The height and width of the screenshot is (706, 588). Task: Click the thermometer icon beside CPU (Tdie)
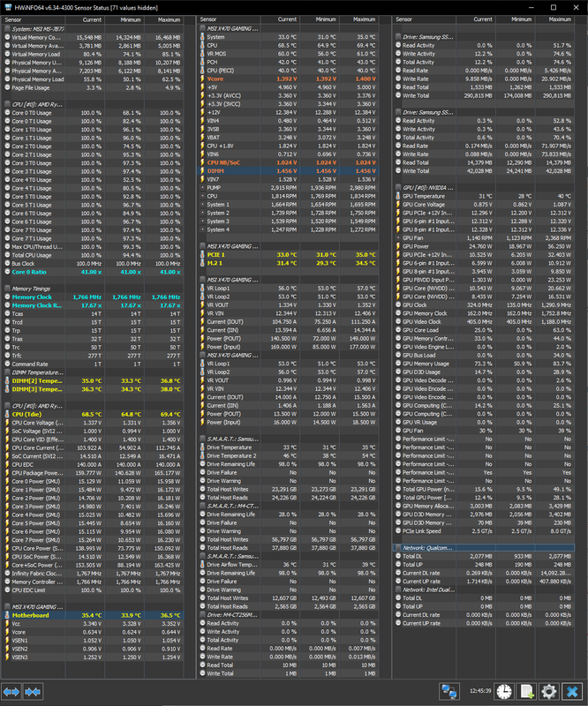tap(7, 414)
